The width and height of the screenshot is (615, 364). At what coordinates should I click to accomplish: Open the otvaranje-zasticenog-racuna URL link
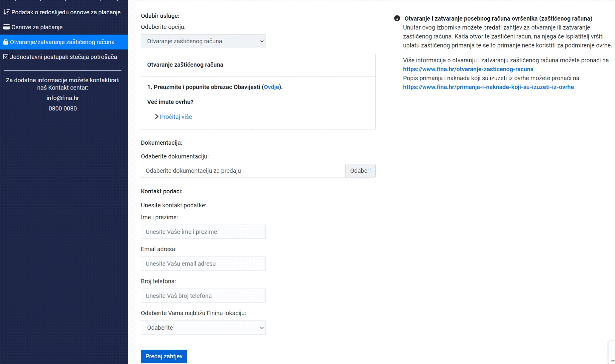(x=468, y=69)
